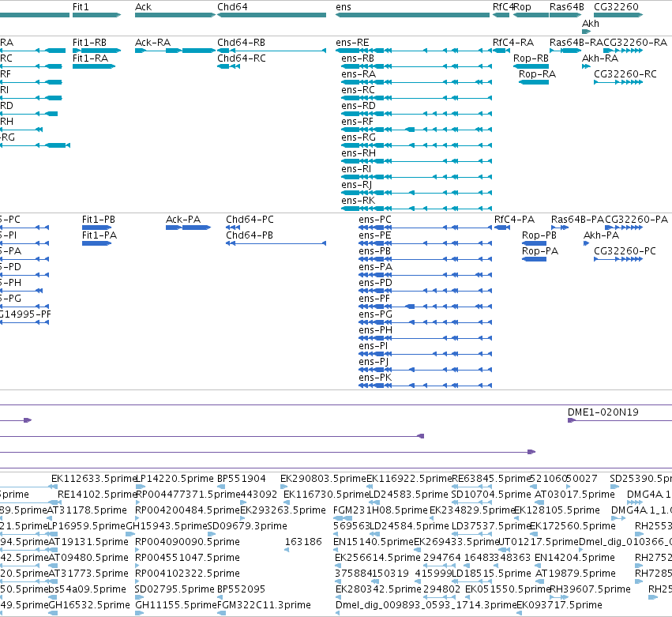Viewport: 672px width, 617px height.
Task: Pick the AT19879.5prime EST label
Action: click(576, 574)
